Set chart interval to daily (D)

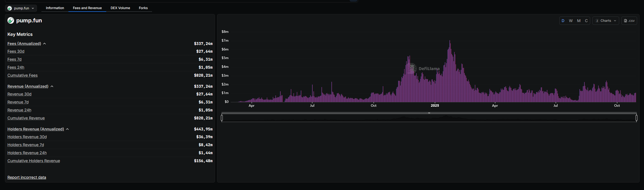(563, 21)
